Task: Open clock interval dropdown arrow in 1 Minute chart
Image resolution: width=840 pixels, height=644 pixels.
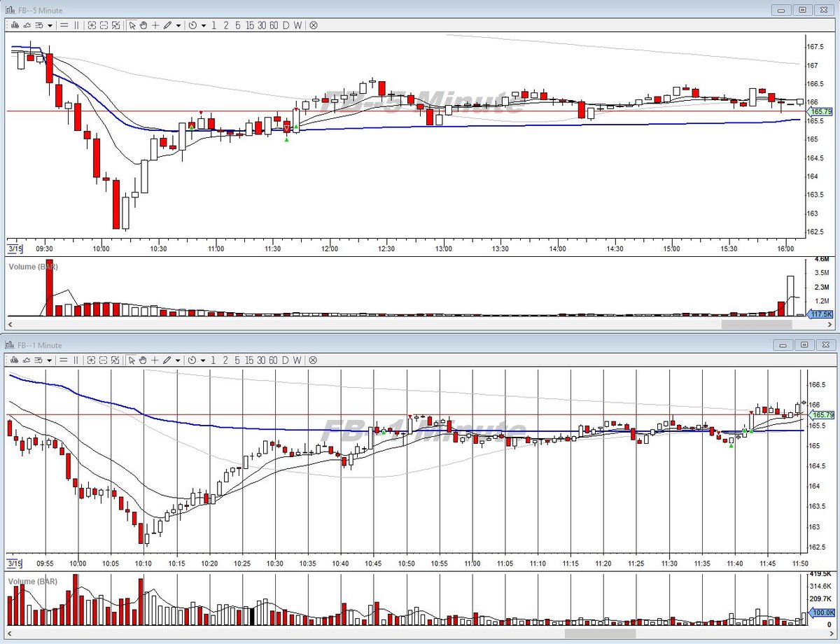Action: click(x=204, y=360)
